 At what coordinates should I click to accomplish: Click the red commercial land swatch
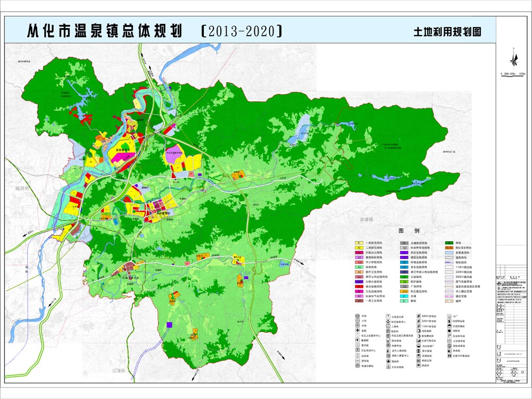[359, 286]
